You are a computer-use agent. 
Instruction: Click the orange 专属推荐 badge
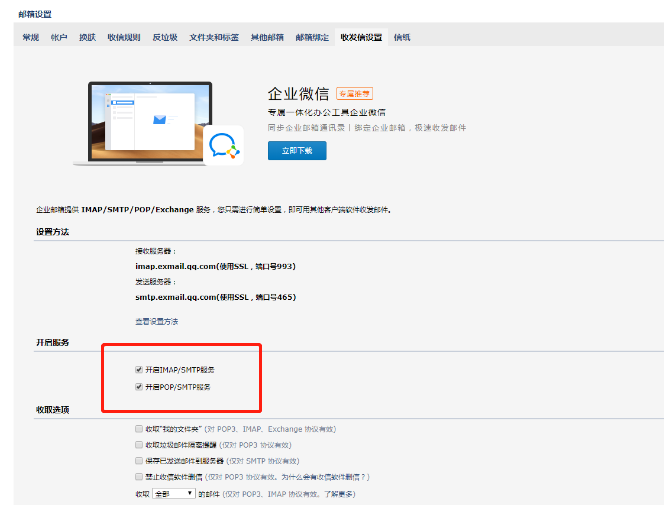pos(354,94)
